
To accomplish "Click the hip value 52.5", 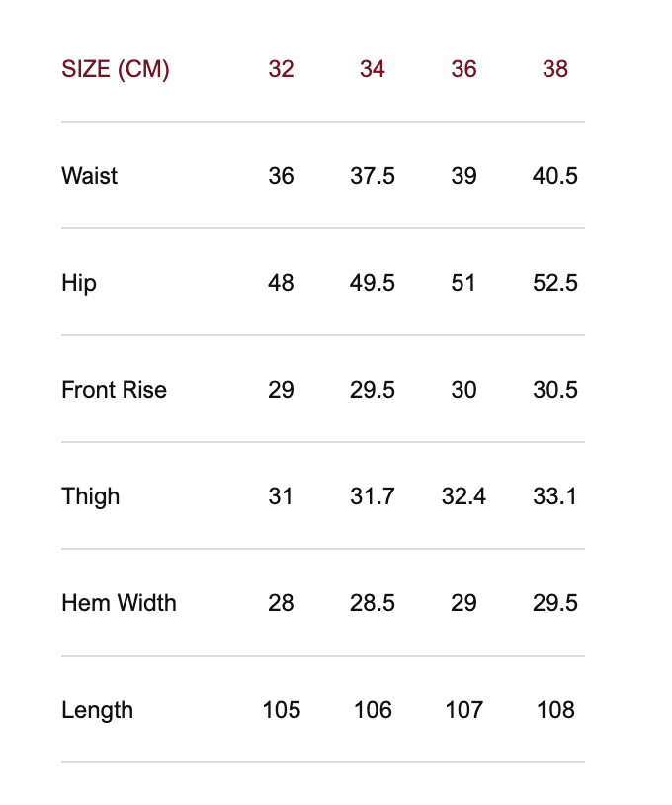I will pyautogui.click(x=555, y=283).
